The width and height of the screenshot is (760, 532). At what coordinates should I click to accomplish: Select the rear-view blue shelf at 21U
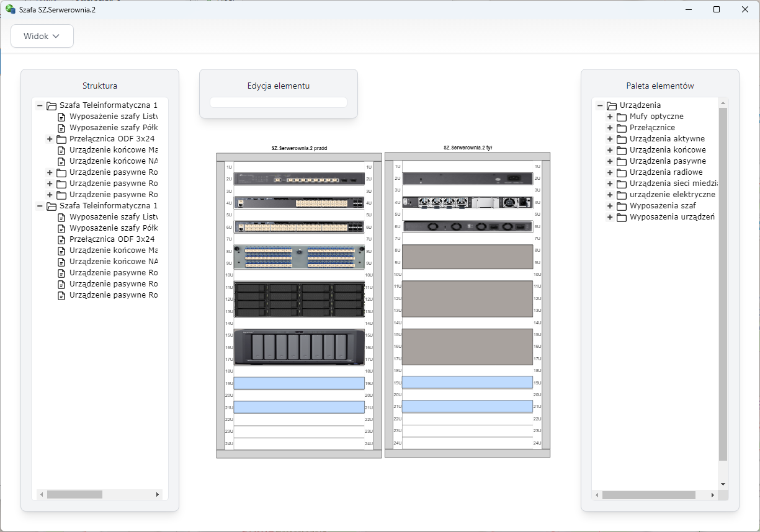tap(467, 406)
